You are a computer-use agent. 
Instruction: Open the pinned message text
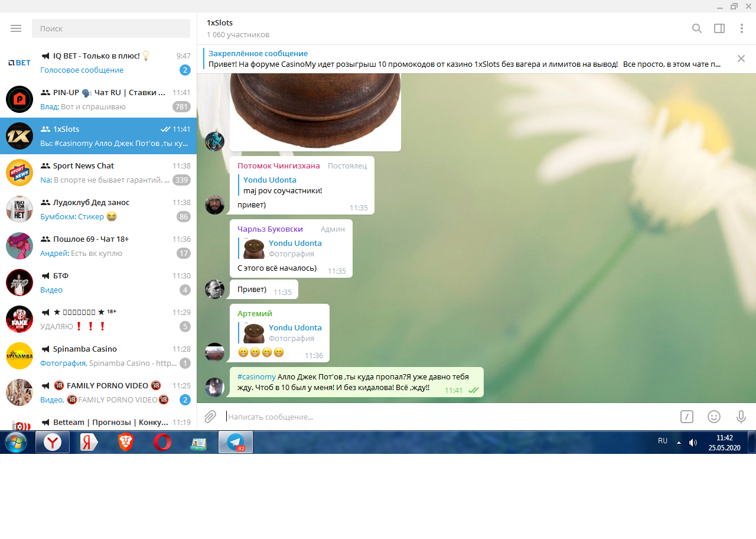point(464,64)
